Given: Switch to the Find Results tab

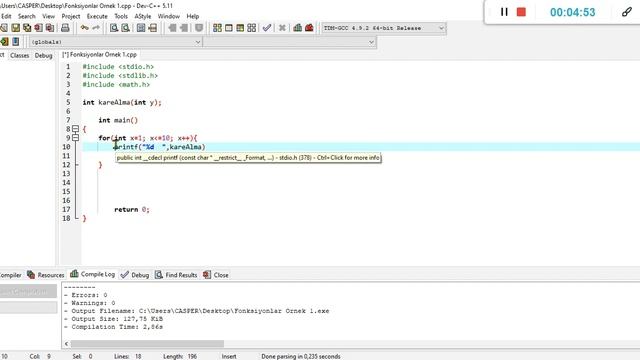Looking at the screenshot, I should [176, 275].
